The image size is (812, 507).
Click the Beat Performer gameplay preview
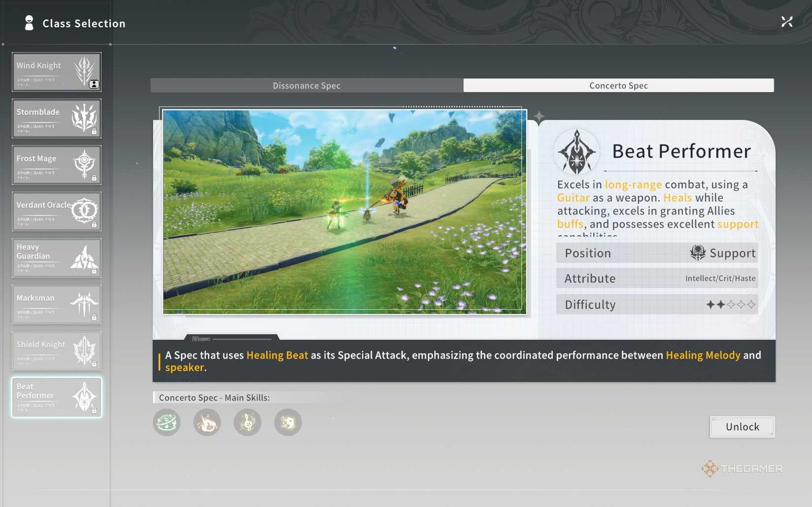click(x=344, y=211)
